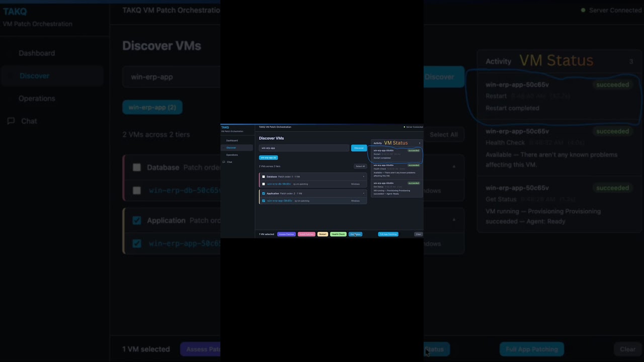The height and width of the screenshot is (362, 644).
Task: Click the Clear selection button
Action: (418, 234)
